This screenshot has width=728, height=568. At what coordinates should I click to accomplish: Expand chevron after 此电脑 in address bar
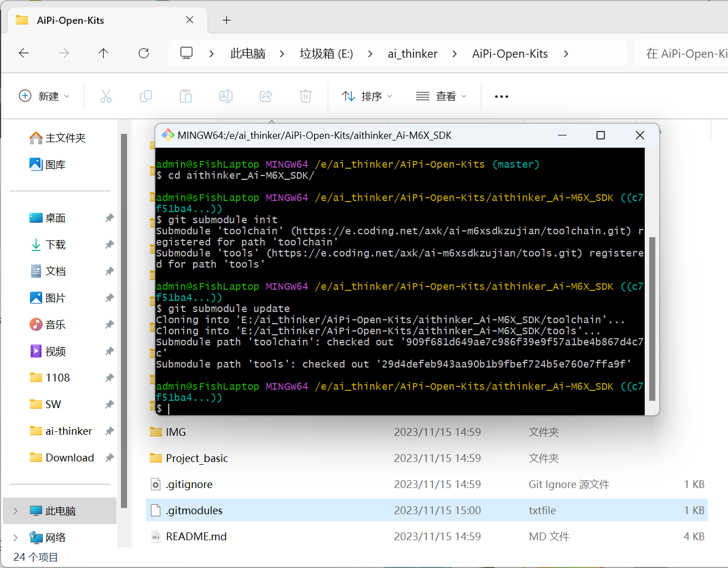coord(282,54)
